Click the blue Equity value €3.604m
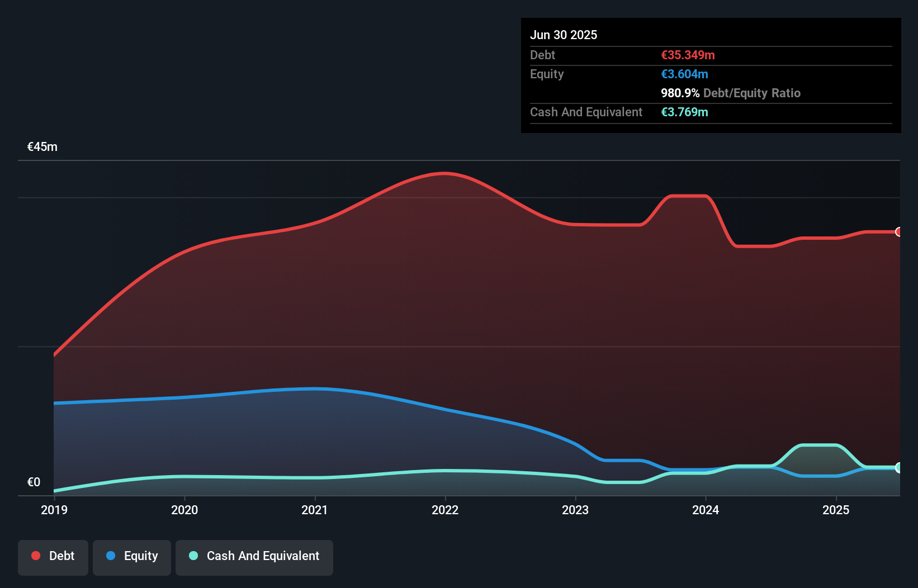The image size is (918, 588). click(683, 74)
